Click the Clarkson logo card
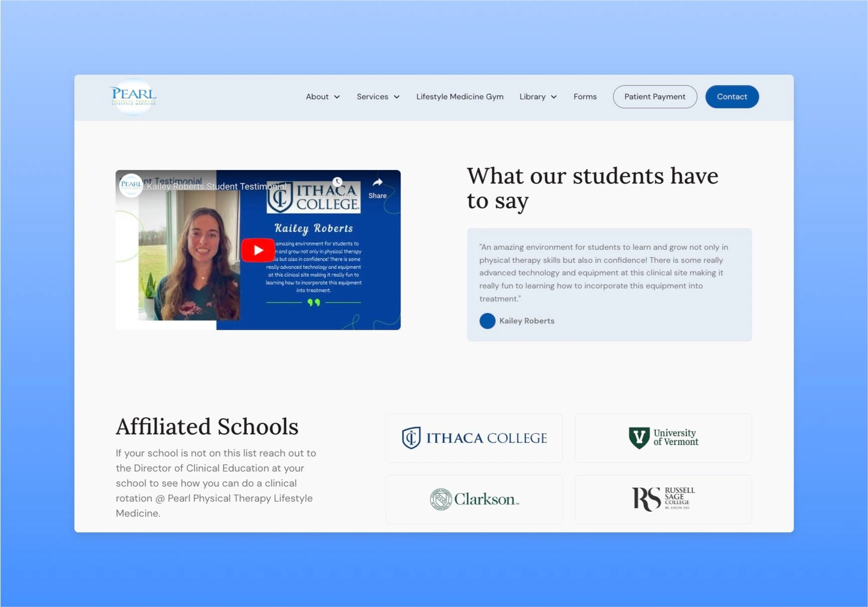The width and height of the screenshot is (868, 607). [x=474, y=500]
